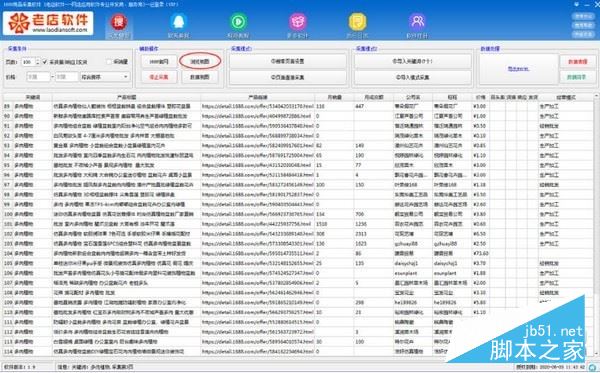Click the status bar message text at bottom
Image resolution: width=600 pixels, height=373 pixels.
point(95,367)
